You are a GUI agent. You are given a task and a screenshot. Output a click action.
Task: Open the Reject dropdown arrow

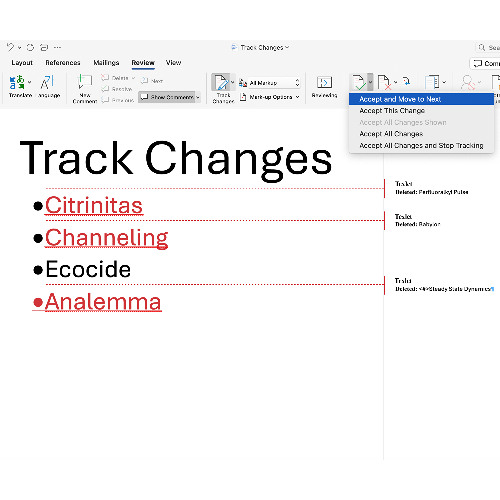395,82
